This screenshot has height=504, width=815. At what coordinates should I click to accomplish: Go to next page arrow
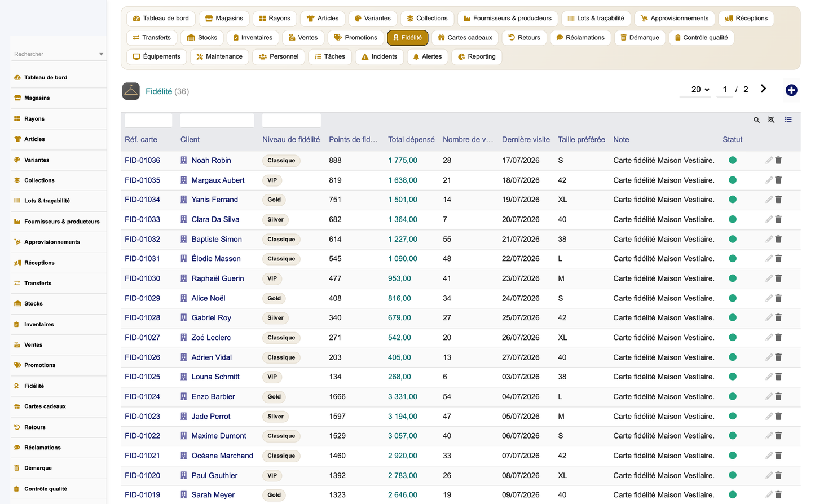(763, 89)
